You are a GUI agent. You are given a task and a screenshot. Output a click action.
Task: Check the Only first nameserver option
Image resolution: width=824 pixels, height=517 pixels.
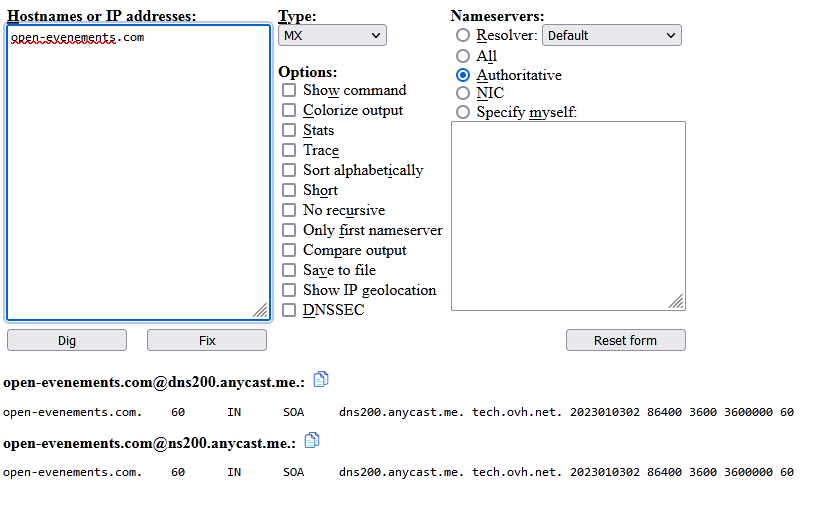click(x=289, y=230)
